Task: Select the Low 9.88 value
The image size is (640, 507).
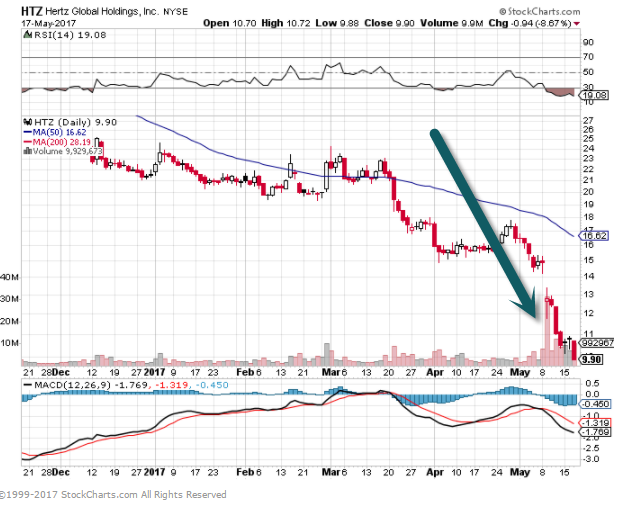Action: pos(337,23)
